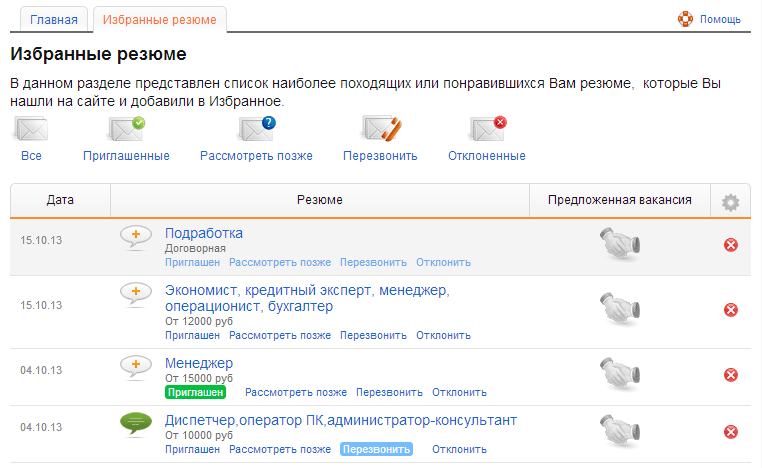Click the 'Все' envelope filter icon
Viewport: 762px width, 468px height.
pyautogui.click(x=31, y=129)
